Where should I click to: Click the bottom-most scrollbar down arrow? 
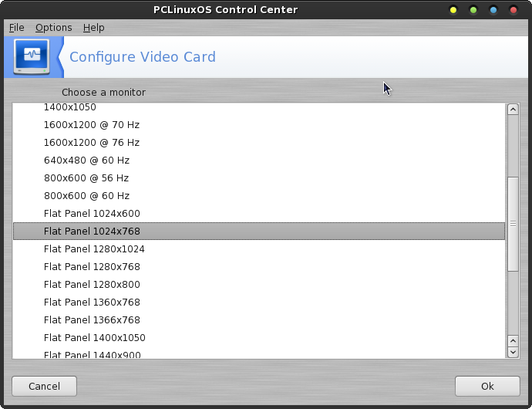(x=513, y=352)
